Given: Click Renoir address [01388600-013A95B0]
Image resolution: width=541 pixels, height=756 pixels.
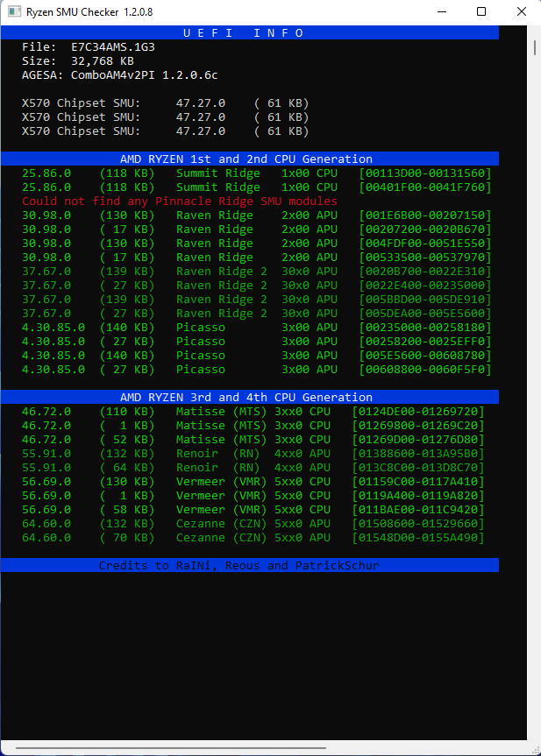Looking at the screenshot, I should [418, 453].
